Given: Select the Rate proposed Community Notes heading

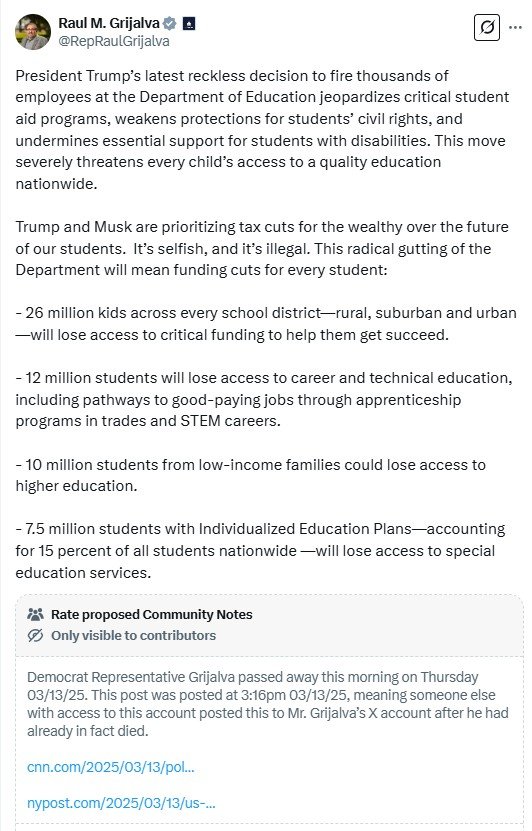Looking at the screenshot, I should [x=152, y=614].
